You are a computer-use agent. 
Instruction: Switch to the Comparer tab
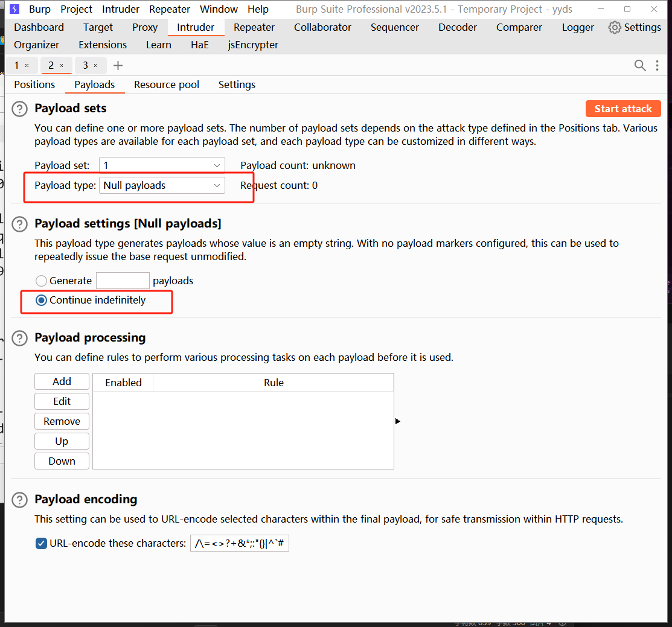point(519,27)
